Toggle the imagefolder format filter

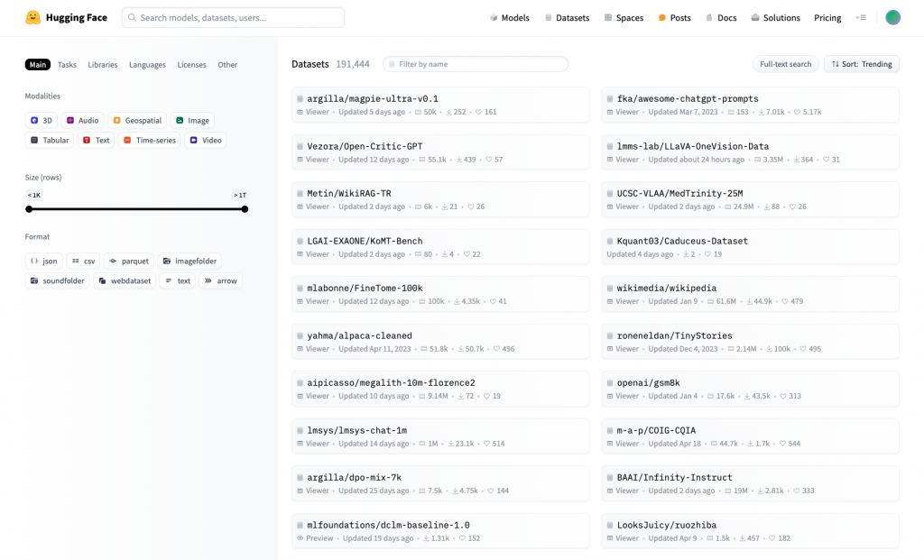pyautogui.click(x=189, y=262)
